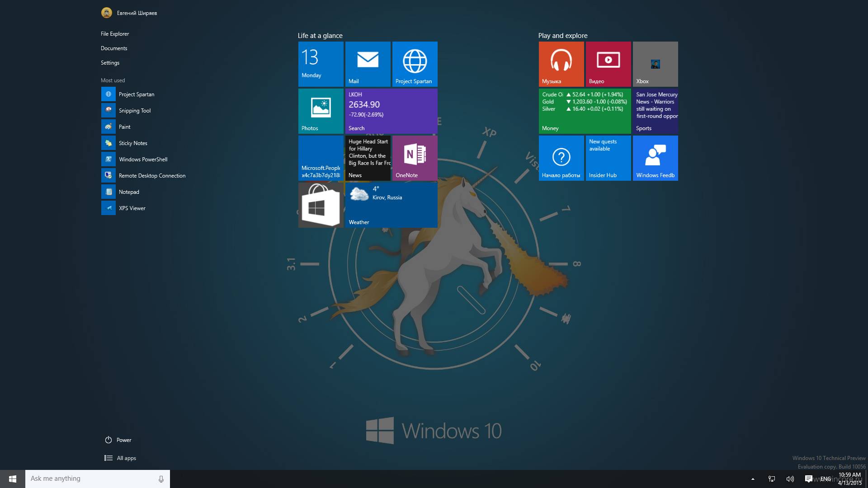Open Settings from the Start menu
This screenshot has width=868, height=488.
point(110,63)
